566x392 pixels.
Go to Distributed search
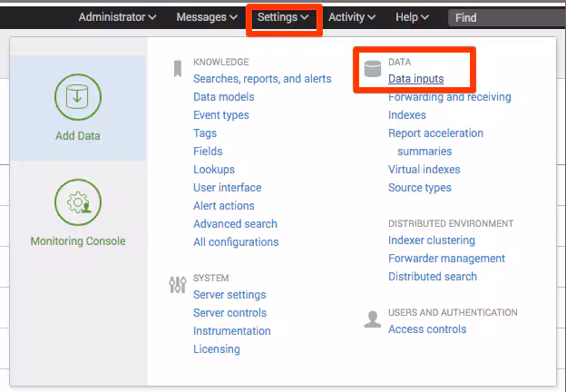pos(433,277)
